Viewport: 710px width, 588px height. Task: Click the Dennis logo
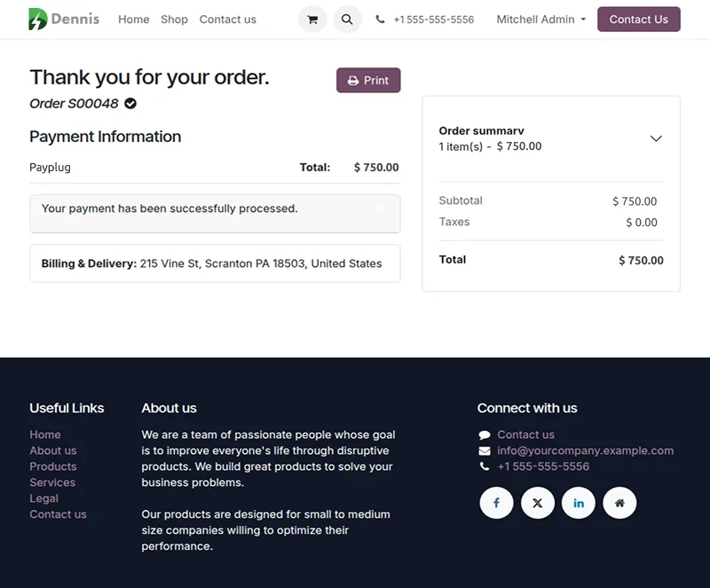point(62,19)
